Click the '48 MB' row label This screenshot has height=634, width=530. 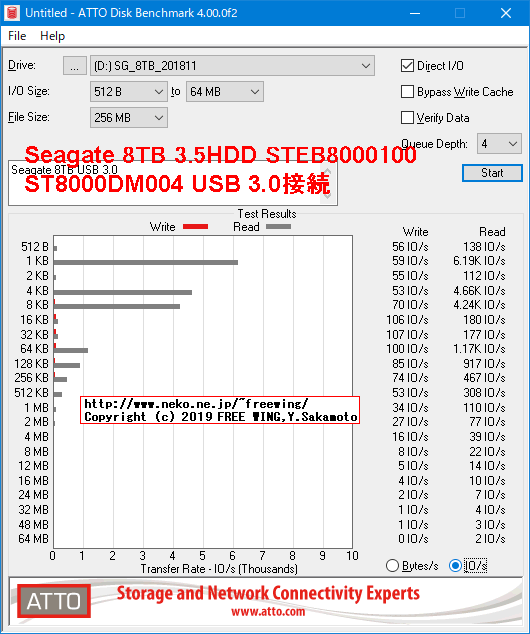[34, 524]
